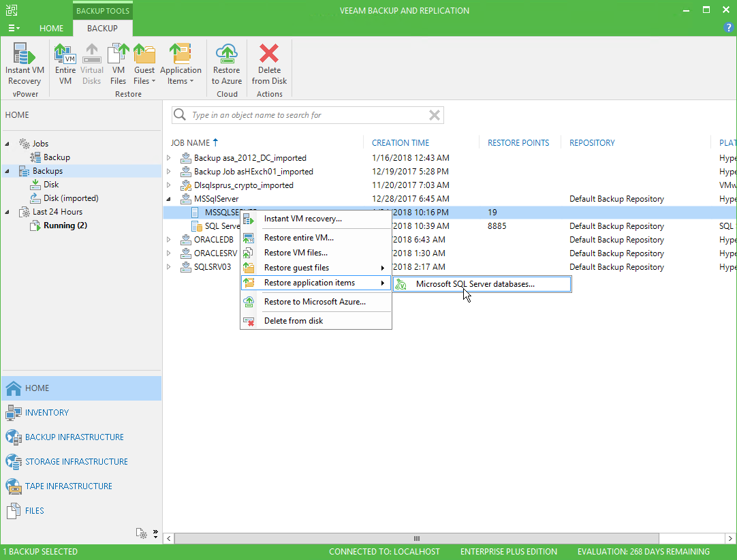Click the Delete from disk menu icon
Viewport: 737px width, 560px height.
point(248,321)
